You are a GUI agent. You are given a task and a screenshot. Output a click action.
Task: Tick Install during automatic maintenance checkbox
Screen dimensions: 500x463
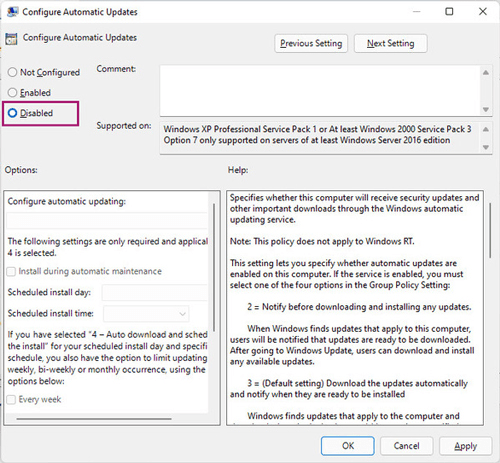11,271
